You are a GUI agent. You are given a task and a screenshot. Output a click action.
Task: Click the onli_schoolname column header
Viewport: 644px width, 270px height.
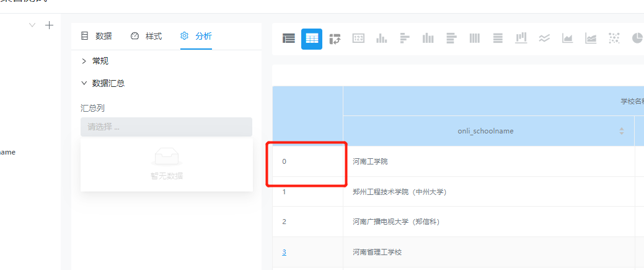[489, 132]
